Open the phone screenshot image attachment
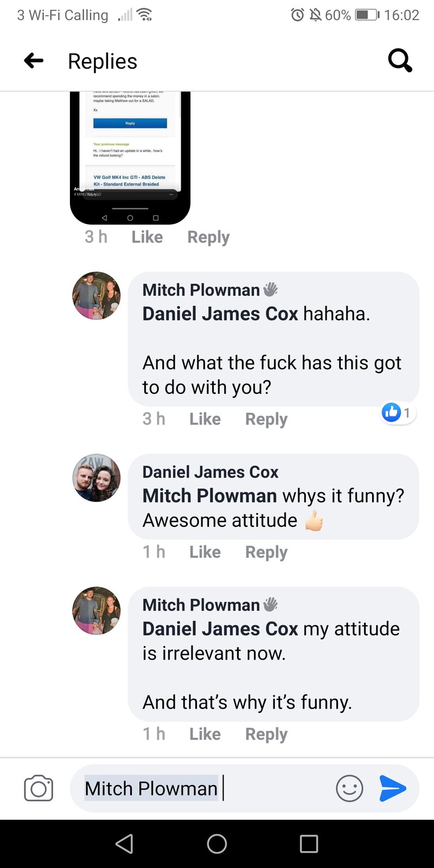This screenshot has height=868, width=434. (x=130, y=157)
